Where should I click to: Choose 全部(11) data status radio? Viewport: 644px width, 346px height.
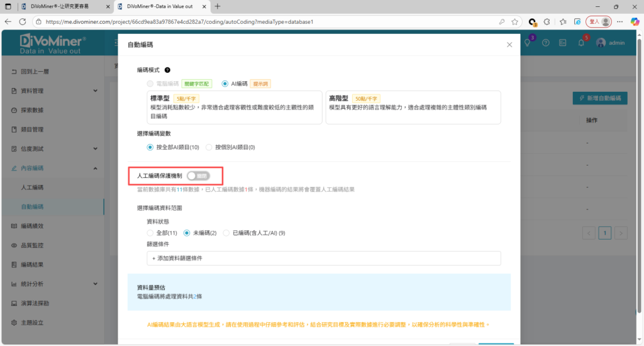[150, 233]
